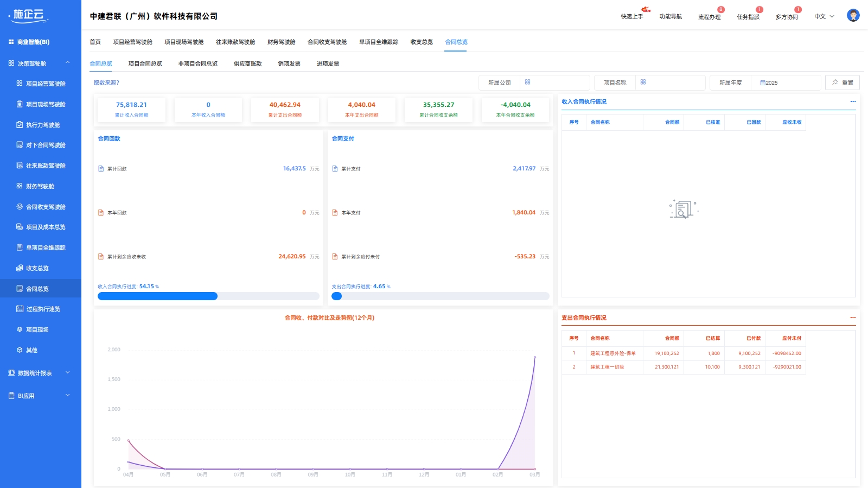Viewport: 868px width, 488px height.
Task: Open 项目现场驾驶舱 from the left sidebar
Action: point(41,104)
